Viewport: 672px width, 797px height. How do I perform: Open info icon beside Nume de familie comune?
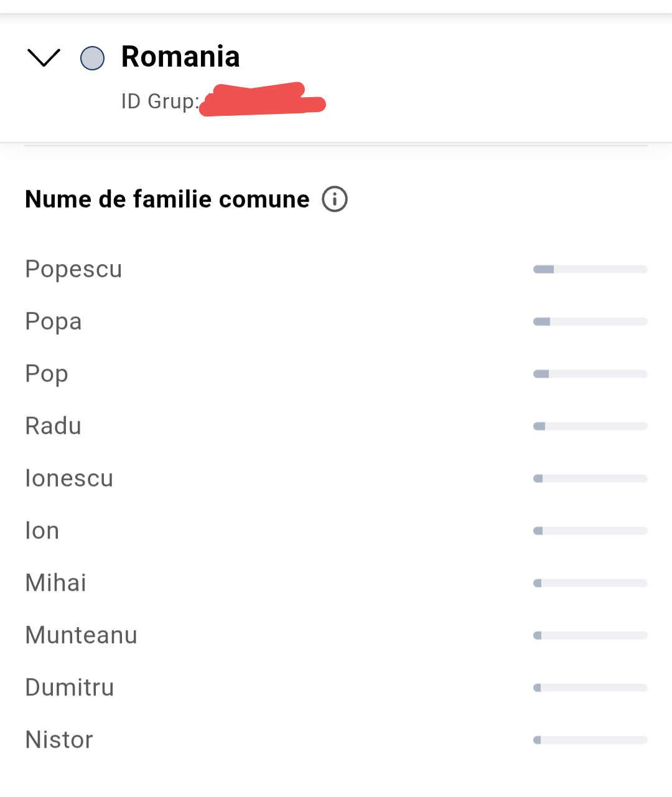pyautogui.click(x=335, y=199)
